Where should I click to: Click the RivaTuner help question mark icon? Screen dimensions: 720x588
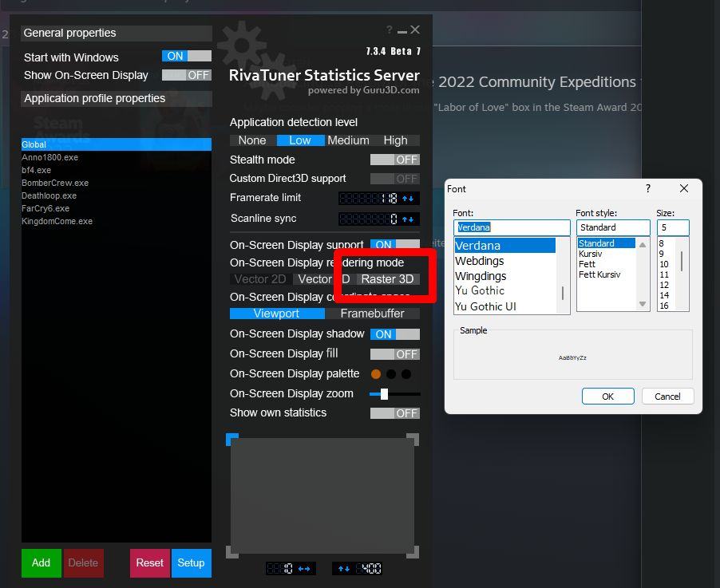click(390, 30)
